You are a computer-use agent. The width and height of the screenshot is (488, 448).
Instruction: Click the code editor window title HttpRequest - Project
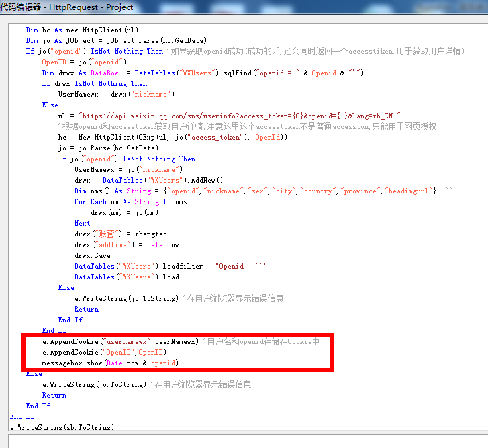coord(66,7)
